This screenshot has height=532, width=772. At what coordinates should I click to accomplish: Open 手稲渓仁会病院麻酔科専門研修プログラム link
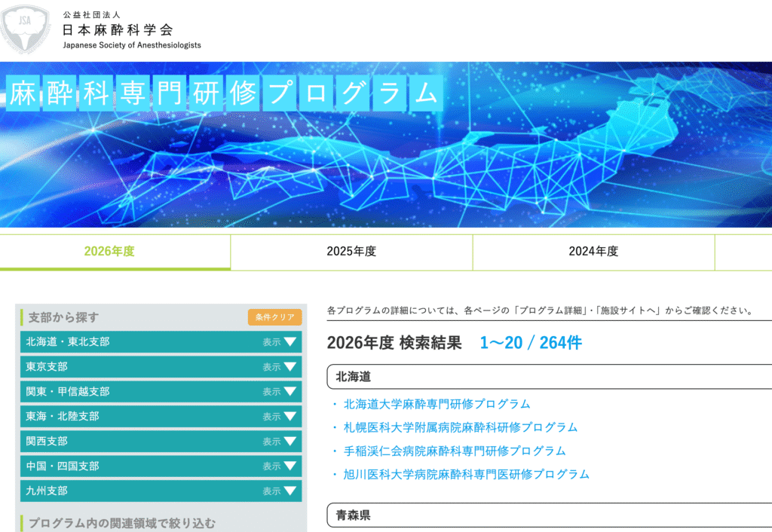pos(454,451)
